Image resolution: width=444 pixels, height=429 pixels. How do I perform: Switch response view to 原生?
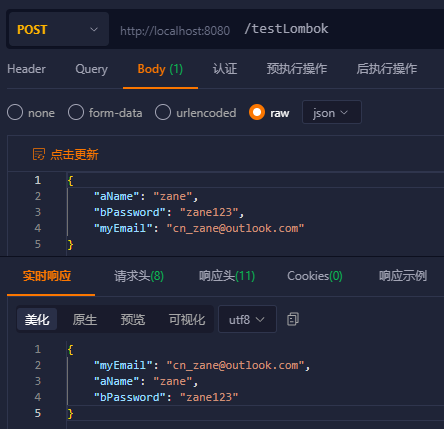click(x=85, y=319)
